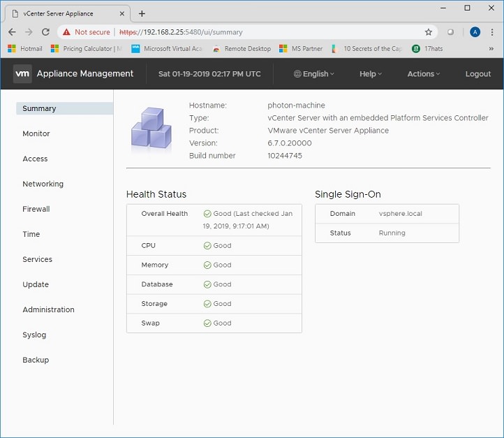Viewport: 504px width, 438px height.
Task: Click the appliance cubes icon
Action: click(x=151, y=129)
